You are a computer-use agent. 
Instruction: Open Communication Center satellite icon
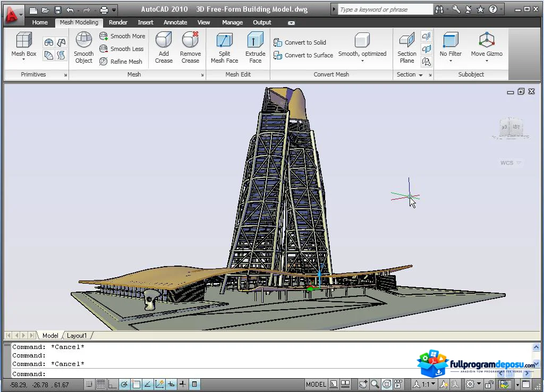click(x=469, y=10)
